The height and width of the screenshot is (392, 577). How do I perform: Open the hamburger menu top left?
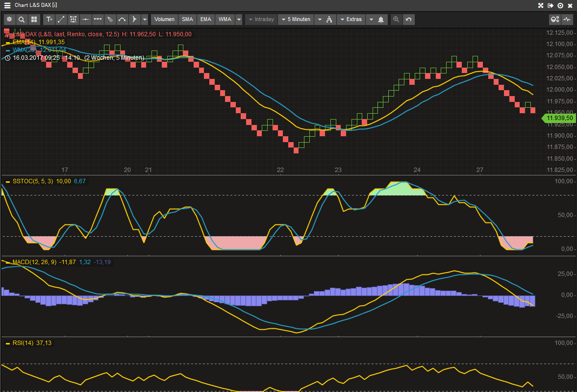point(6,5)
